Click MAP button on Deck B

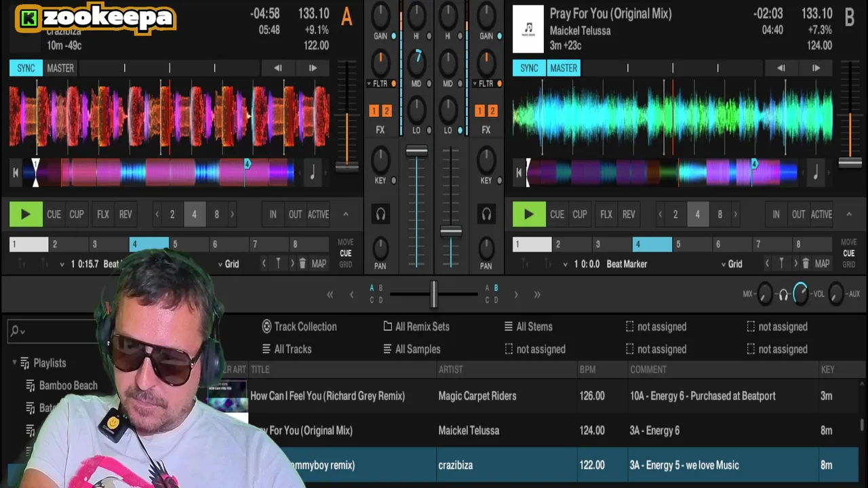tap(822, 264)
